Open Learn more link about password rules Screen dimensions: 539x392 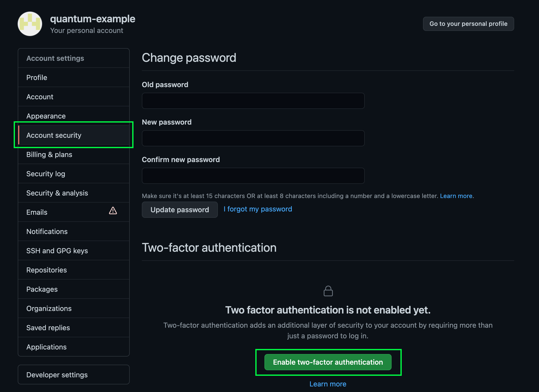(x=456, y=196)
